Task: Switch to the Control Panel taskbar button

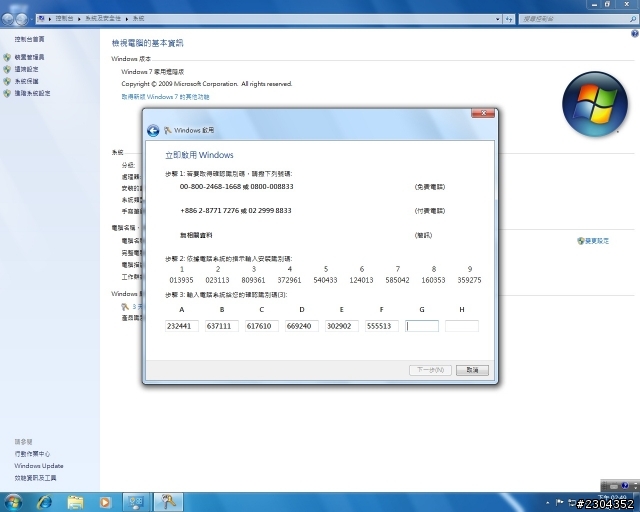Action: [x=136, y=502]
